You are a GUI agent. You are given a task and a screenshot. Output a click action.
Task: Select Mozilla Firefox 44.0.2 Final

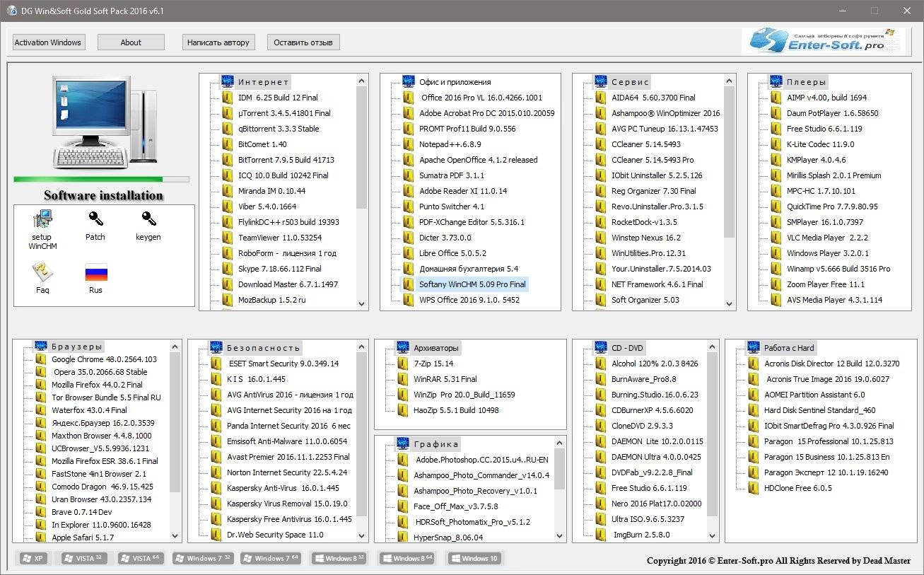pos(97,385)
